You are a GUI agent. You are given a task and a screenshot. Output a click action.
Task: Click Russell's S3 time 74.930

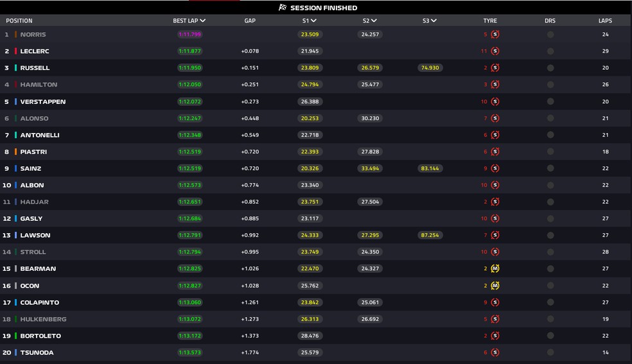(x=430, y=67)
